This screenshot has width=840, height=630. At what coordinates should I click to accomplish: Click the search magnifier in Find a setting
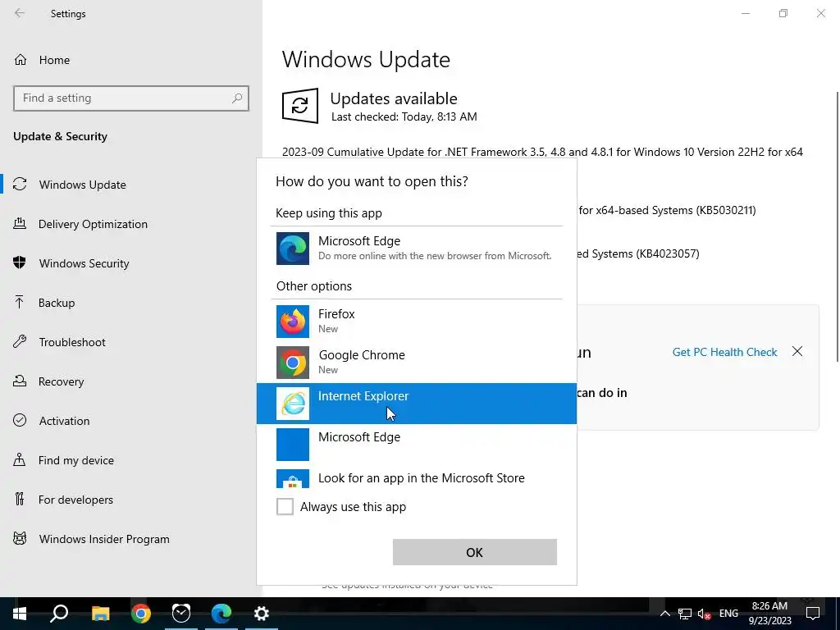(x=237, y=98)
